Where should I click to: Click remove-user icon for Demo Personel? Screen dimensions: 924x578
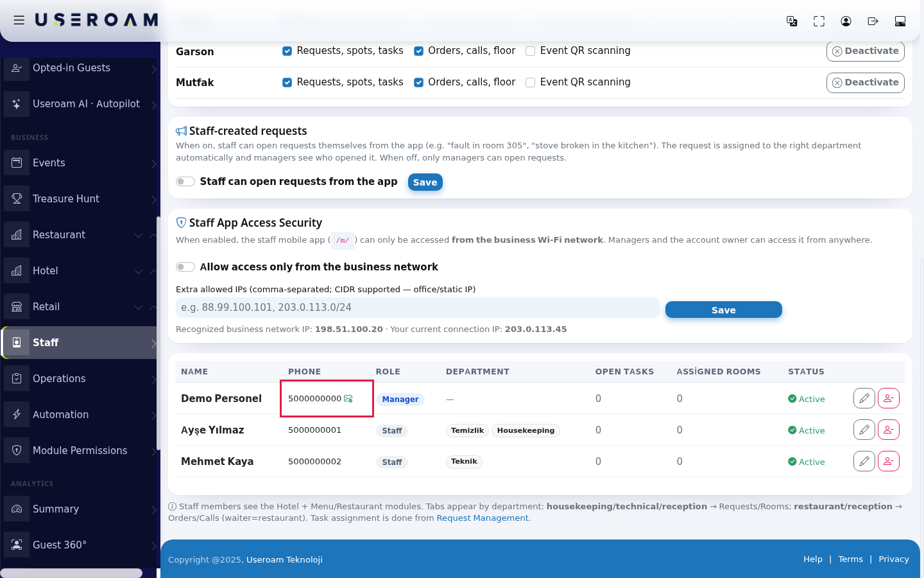pyautogui.click(x=889, y=398)
